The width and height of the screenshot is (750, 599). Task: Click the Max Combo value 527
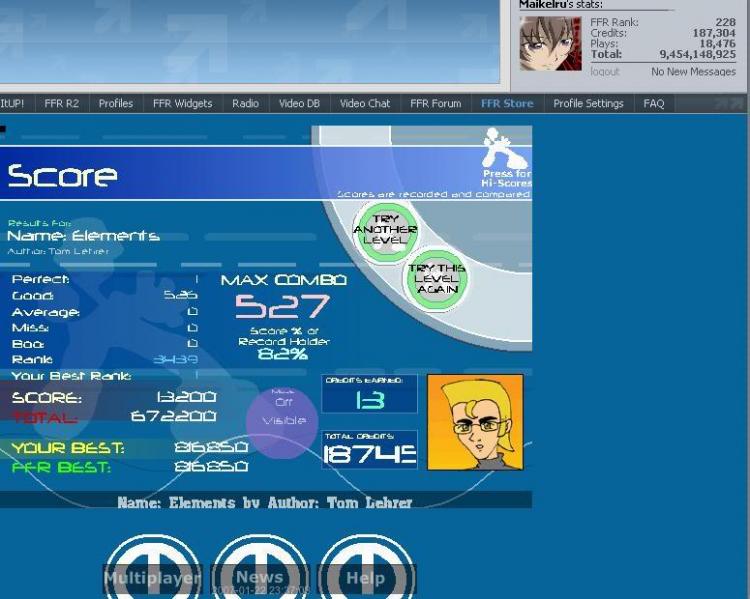pyautogui.click(x=283, y=307)
